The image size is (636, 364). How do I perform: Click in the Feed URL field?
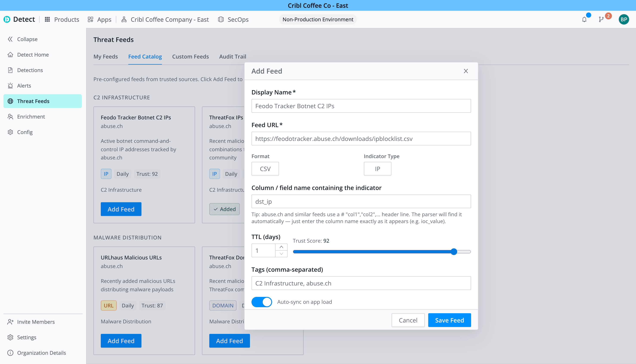(x=361, y=139)
